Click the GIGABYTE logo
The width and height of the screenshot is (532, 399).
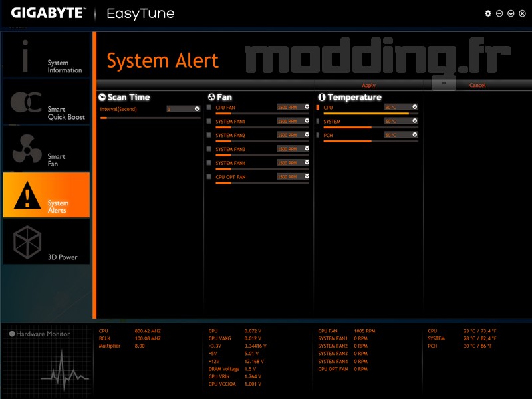[x=48, y=13]
